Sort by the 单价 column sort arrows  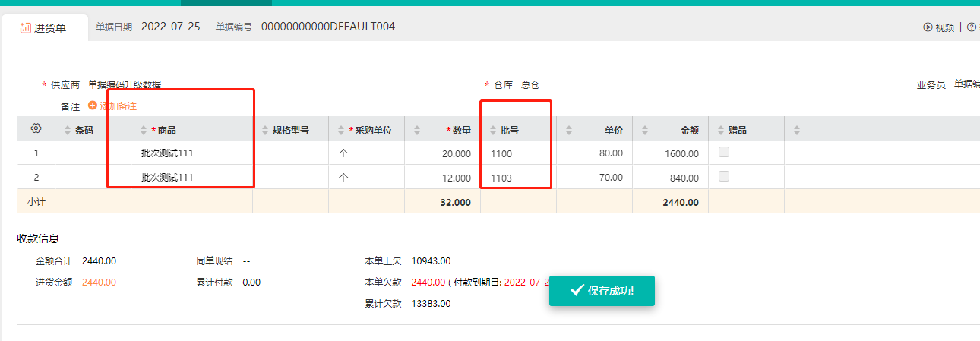coord(569,131)
